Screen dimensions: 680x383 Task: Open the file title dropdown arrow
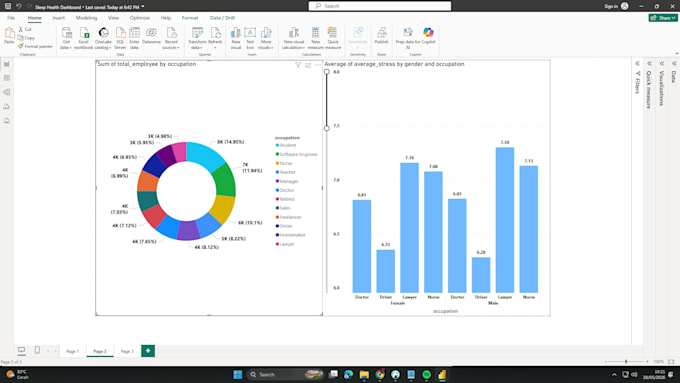pyautogui.click(x=143, y=7)
